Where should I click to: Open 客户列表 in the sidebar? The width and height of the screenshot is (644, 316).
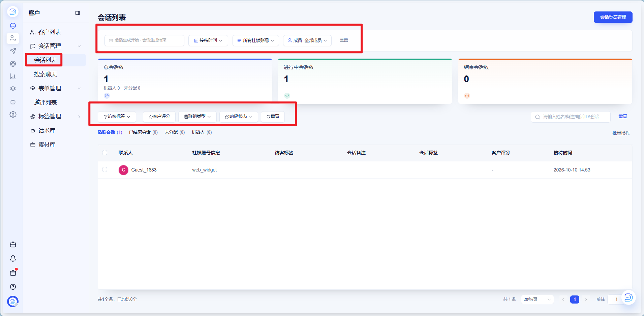(x=50, y=32)
